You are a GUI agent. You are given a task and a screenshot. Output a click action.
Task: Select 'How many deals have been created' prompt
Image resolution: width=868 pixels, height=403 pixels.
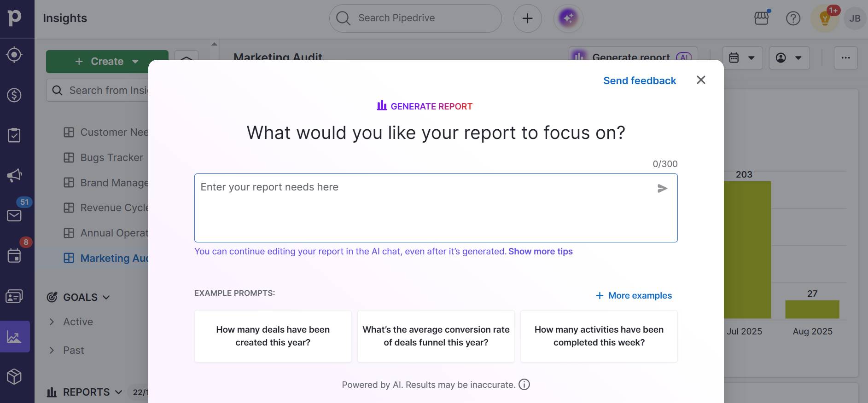[273, 336]
